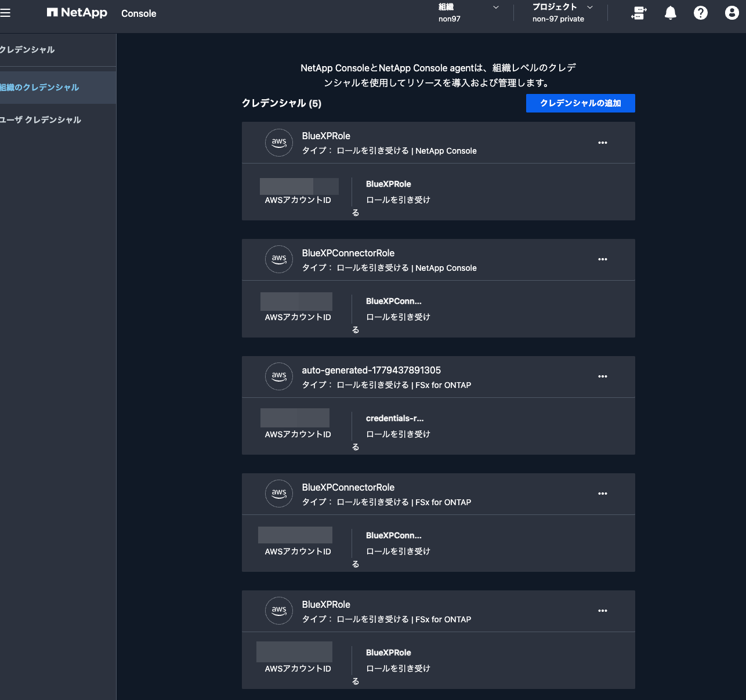Click the type line under auto-generated-1779437891305
The height and width of the screenshot is (700, 746).
point(386,385)
